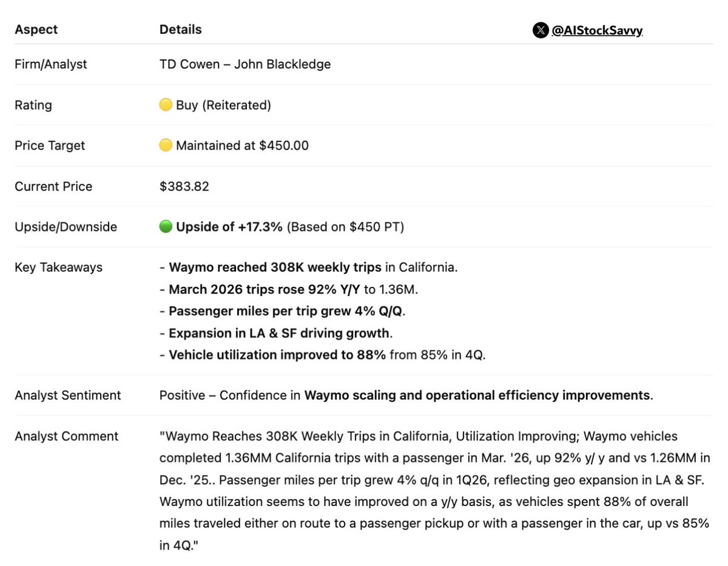Select the Details column header
The width and height of the screenshot is (728, 566).
pos(181,30)
